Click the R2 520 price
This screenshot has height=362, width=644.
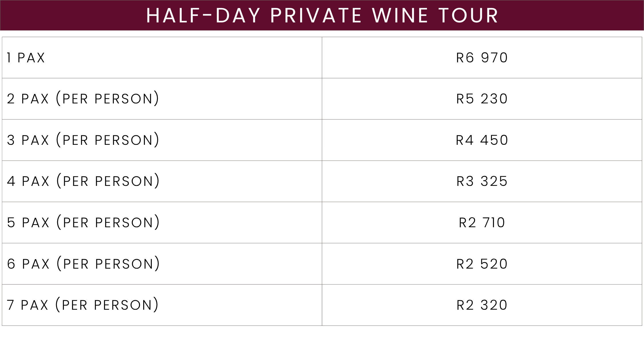482,264
